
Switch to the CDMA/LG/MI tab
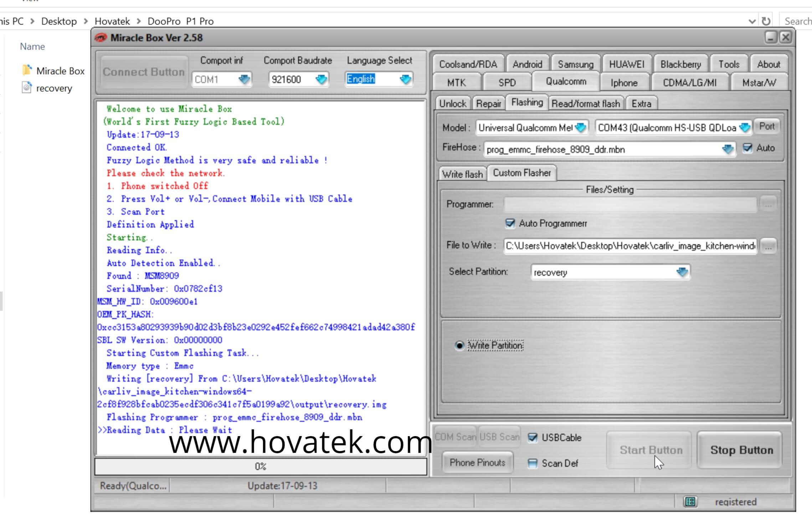pyautogui.click(x=689, y=83)
